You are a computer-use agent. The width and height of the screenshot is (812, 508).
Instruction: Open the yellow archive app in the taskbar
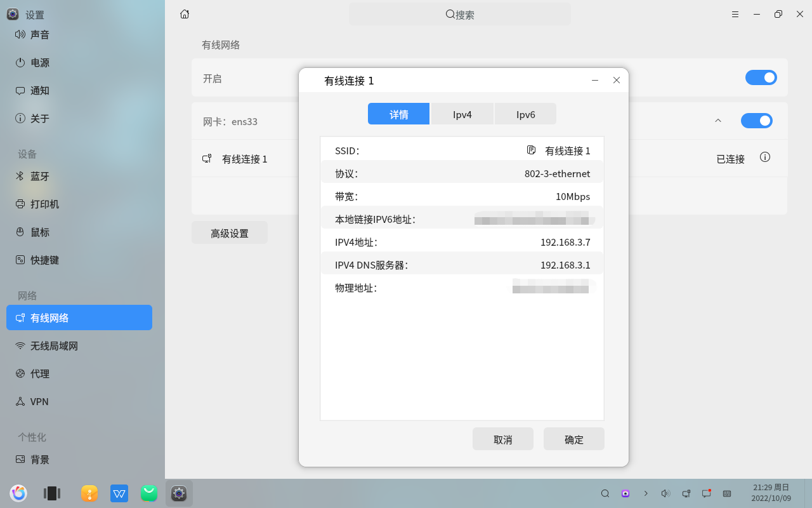(x=89, y=493)
